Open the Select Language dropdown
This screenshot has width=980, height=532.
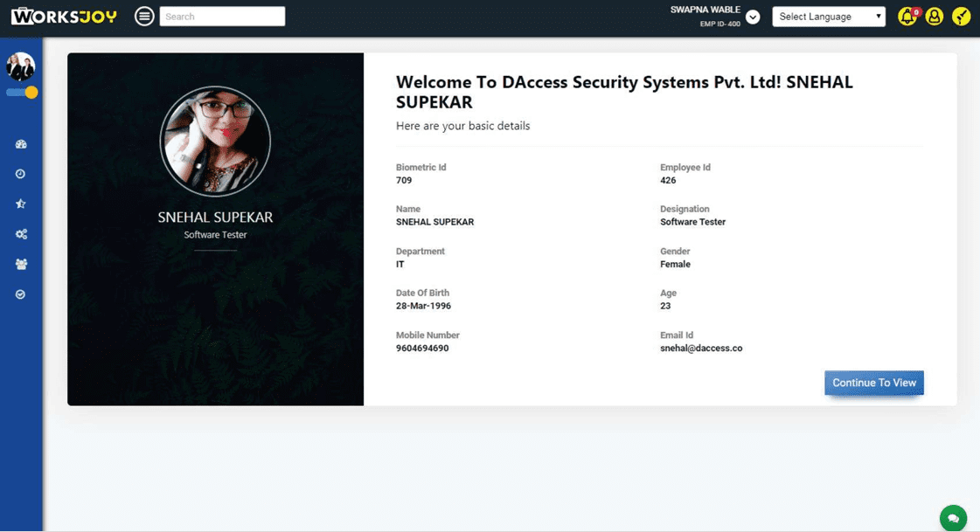pos(828,16)
